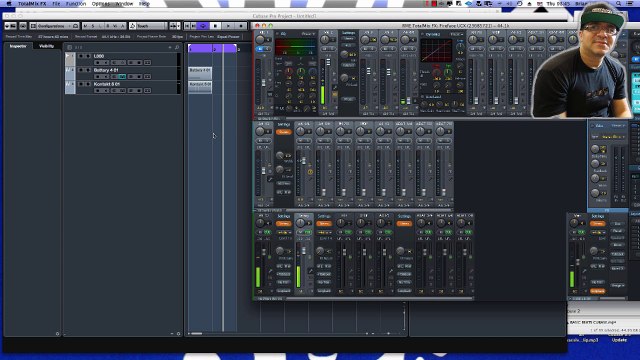Click leftmost Loopback button in bottom row
This screenshot has width=640, height=360.
[x=283, y=291]
